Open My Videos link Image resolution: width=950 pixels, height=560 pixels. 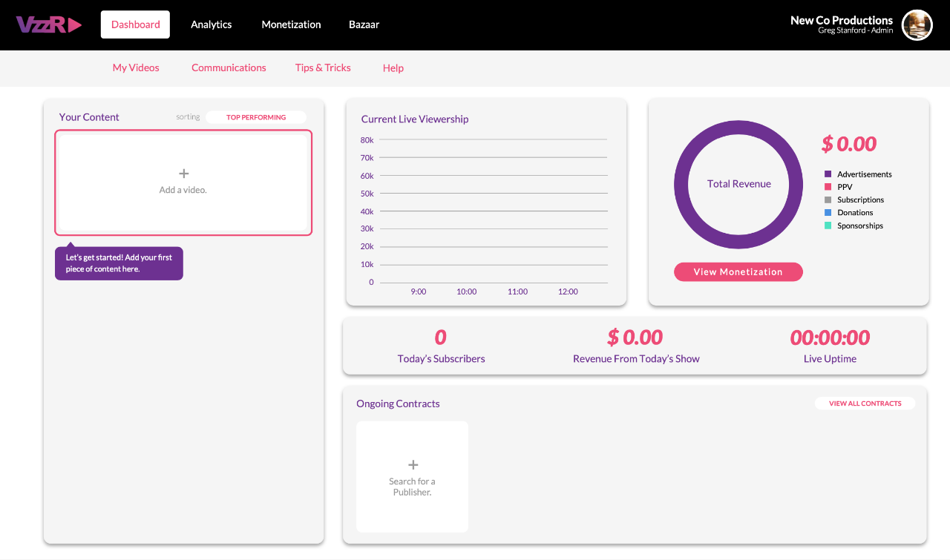[136, 67]
